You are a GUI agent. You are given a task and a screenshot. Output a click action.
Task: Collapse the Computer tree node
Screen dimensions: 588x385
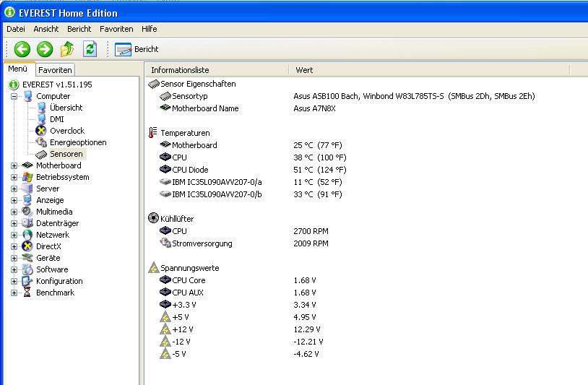(x=14, y=96)
